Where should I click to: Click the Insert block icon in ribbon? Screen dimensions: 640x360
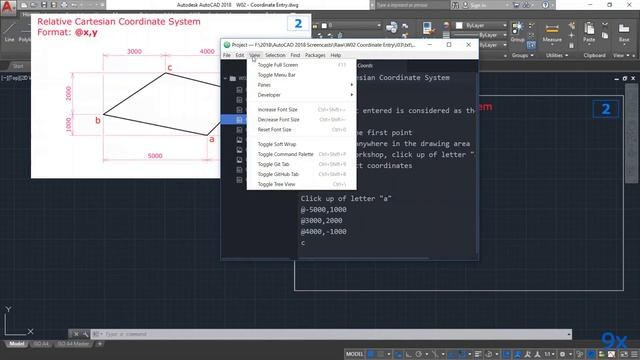[391, 27]
